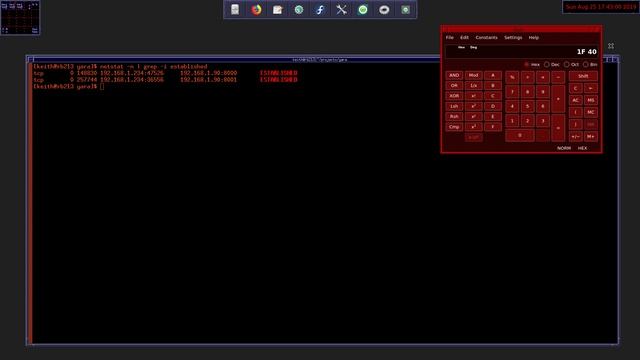This screenshot has height=360, width=640.
Task: Click the last dock icon at right end
Action: 405,10
